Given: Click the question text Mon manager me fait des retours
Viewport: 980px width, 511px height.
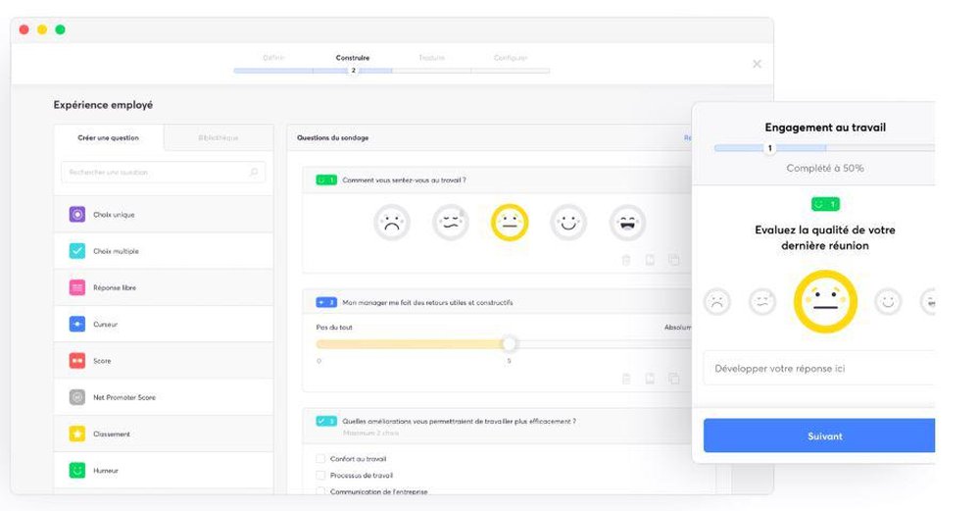Looking at the screenshot, I should [x=427, y=303].
